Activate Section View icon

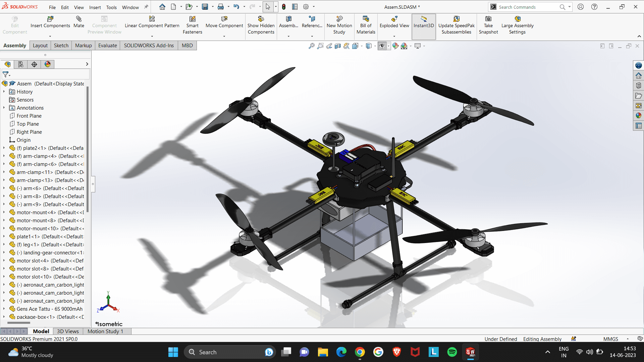[338, 46]
